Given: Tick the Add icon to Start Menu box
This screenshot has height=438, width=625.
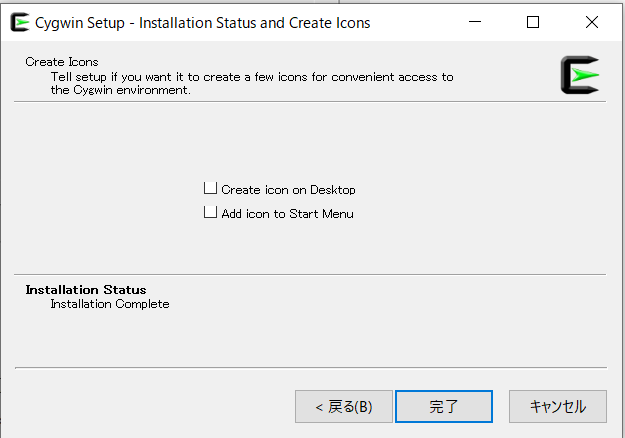Looking at the screenshot, I should pos(210,212).
